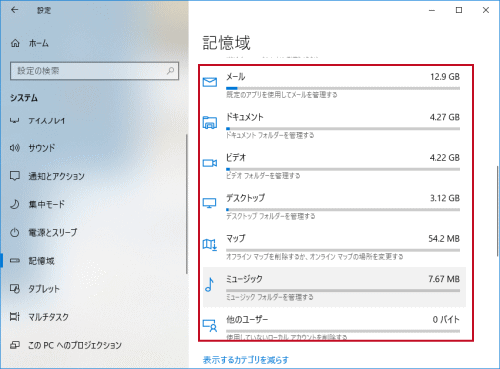This screenshot has height=369, width=500.
Task: Click the music note icon
Action: [209, 285]
